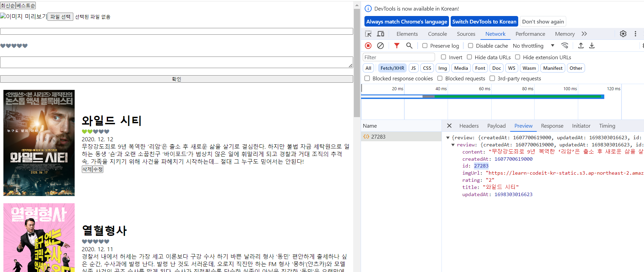Click Always match Chrome's language
Image resolution: width=644 pixels, height=272 pixels.
click(406, 21)
